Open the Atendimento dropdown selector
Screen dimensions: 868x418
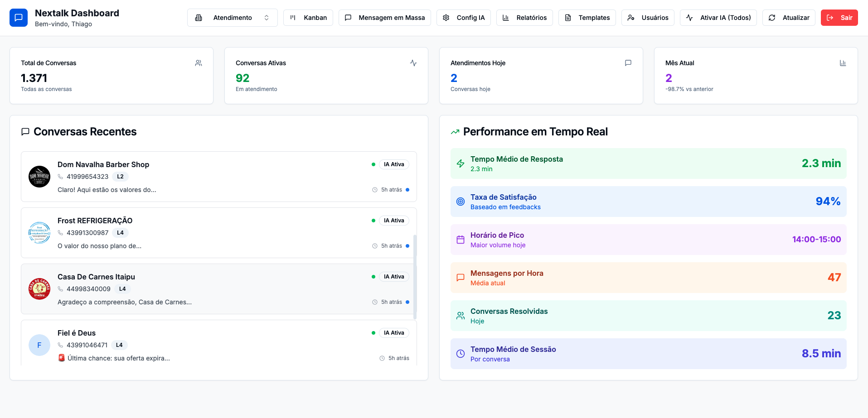[232, 17]
